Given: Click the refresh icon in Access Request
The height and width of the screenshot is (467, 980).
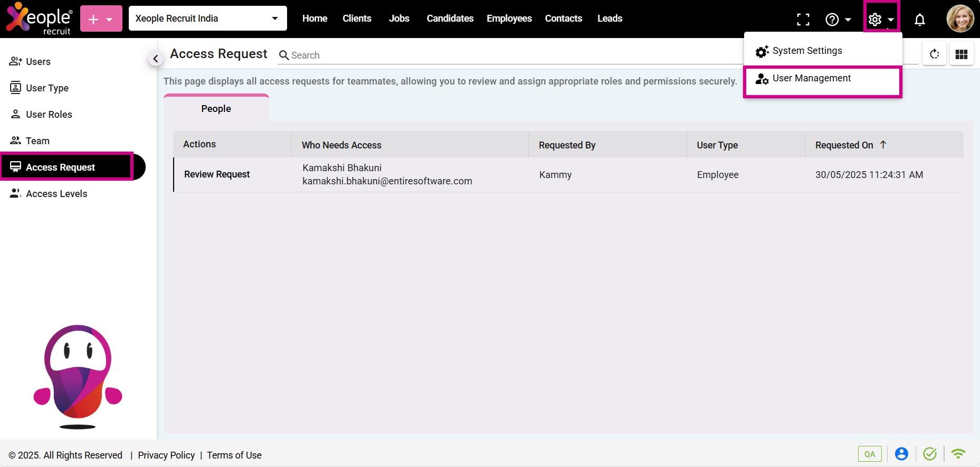Looking at the screenshot, I should point(934,54).
